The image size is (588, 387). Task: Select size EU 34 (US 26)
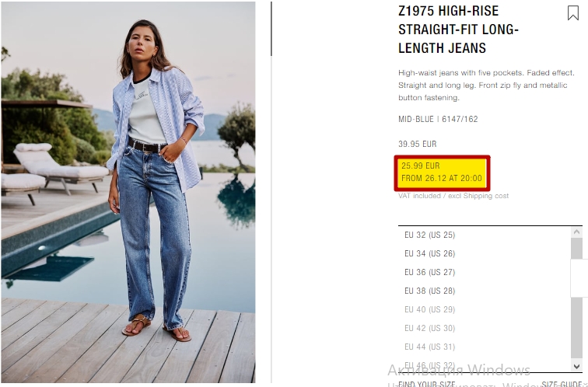pos(430,253)
